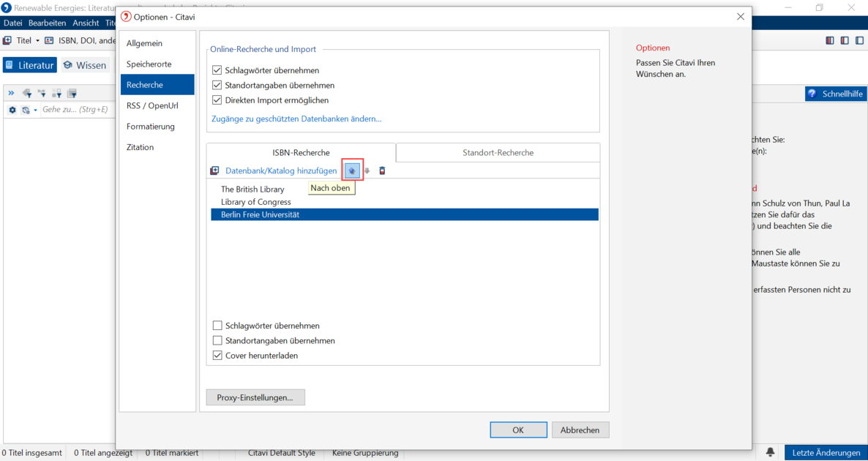The height and width of the screenshot is (461, 868).
Task: Click the category tree filter icon
Action: click(42, 93)
